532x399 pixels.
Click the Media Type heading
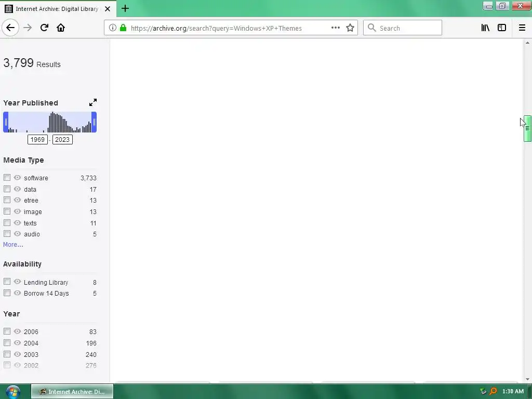[x=23, y=160]
